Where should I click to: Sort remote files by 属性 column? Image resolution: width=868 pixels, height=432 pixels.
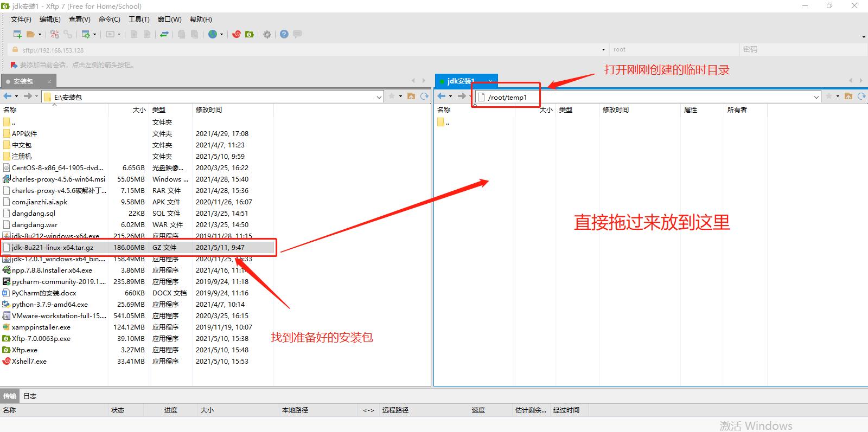coord(702,109)
